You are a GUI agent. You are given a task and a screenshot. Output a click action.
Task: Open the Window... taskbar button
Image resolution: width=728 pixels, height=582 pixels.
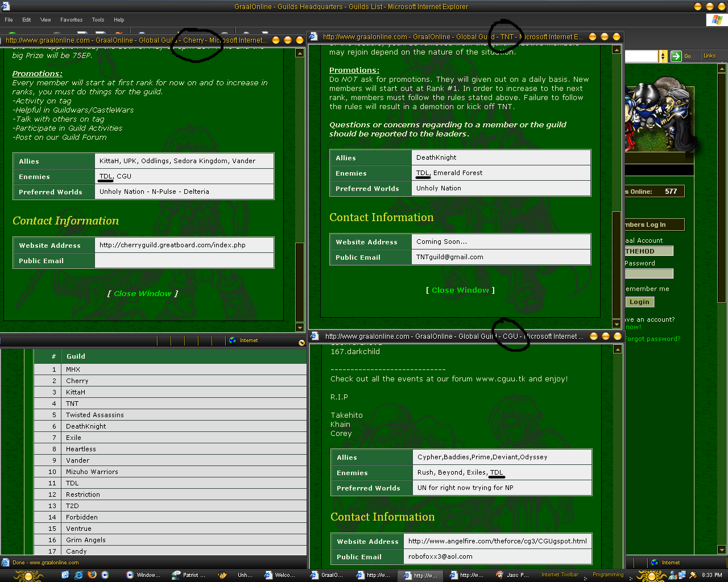point(144,575)
